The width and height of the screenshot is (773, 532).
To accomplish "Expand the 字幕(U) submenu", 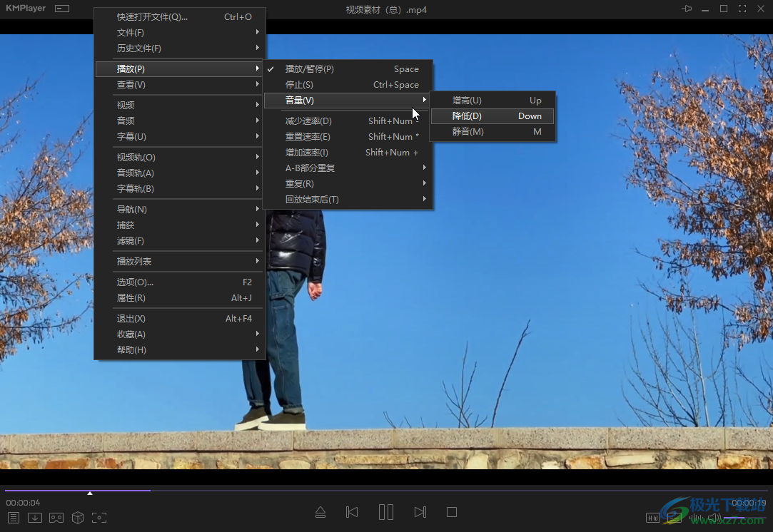I will point(179,136).
